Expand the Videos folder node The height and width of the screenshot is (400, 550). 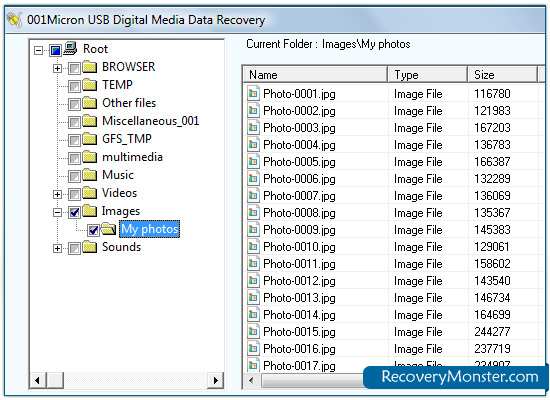tap(58, 194)
